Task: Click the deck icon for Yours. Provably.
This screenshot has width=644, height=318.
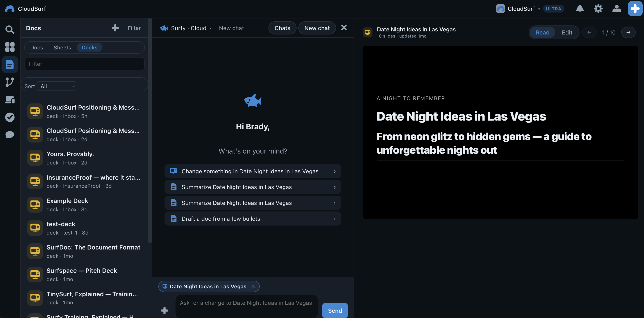Action: pyautogui.click(x=35, y=158)
